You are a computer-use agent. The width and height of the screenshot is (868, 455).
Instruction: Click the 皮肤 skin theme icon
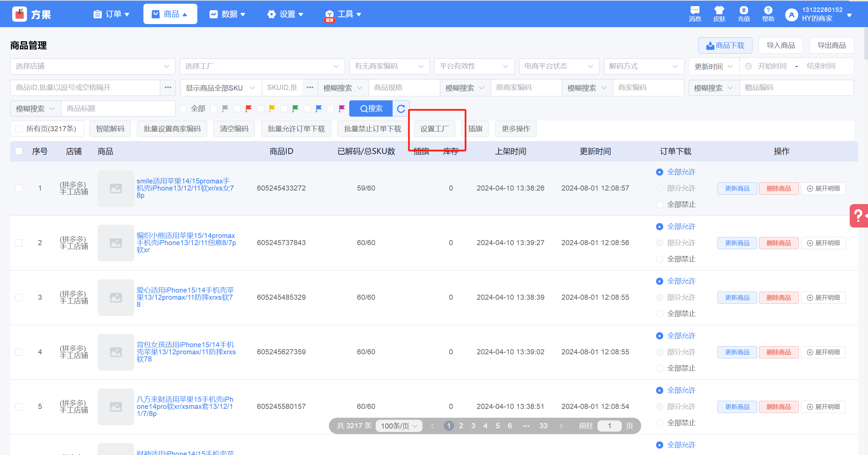719,11
